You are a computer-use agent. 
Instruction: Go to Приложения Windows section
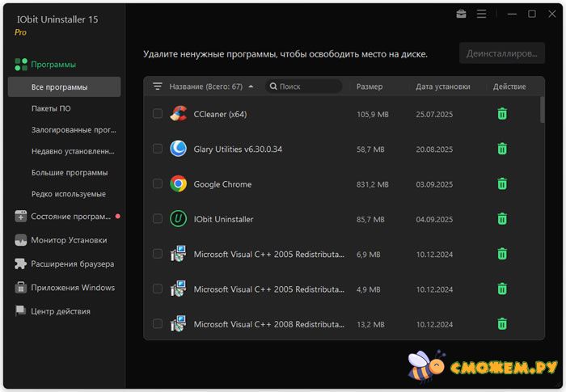tap(73, 288)
